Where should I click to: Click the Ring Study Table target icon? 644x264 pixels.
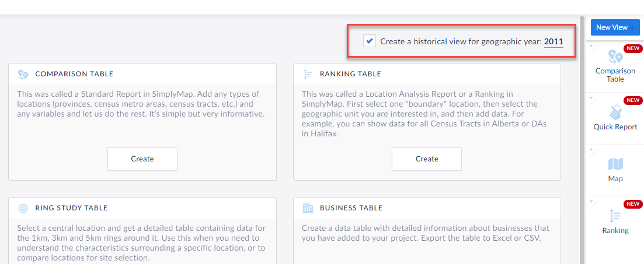(23, 208)
